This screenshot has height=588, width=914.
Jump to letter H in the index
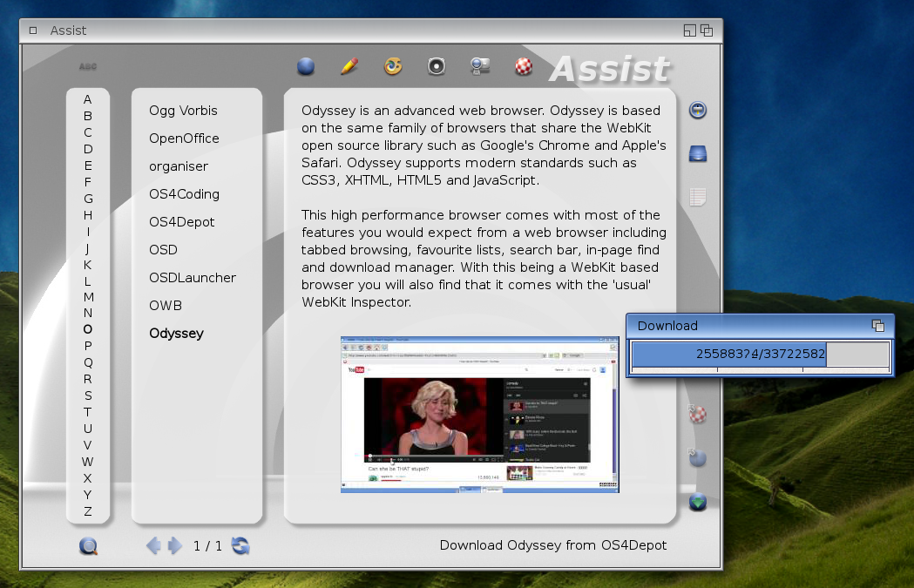click(x=87, y=215)
